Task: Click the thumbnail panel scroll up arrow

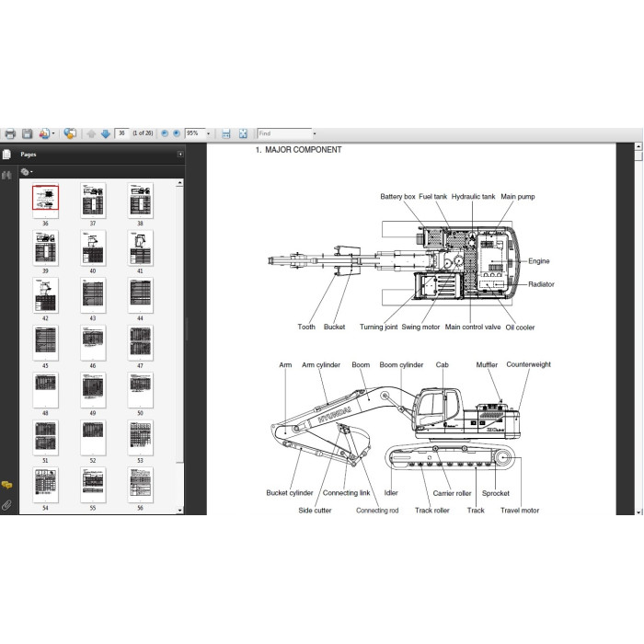Action: (180, 182)
